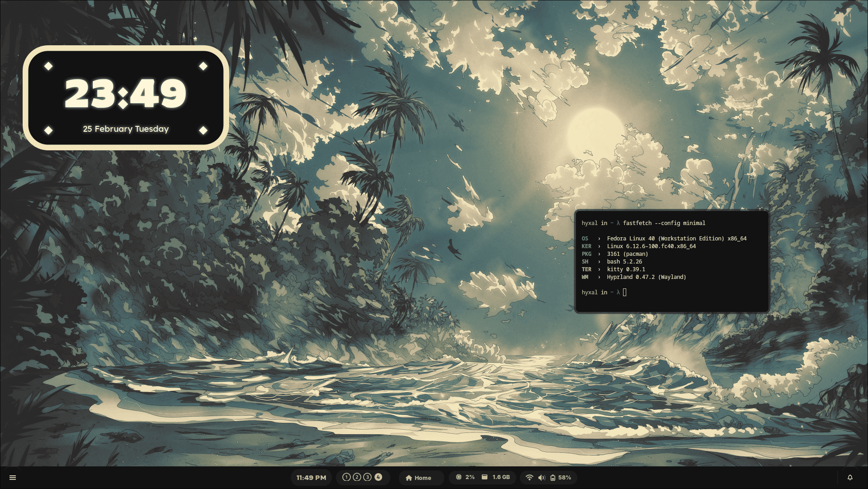The image size is (868, 489).
Task: Click the 11:49 PM clock in the bar
Action: [x=311, y=478]
